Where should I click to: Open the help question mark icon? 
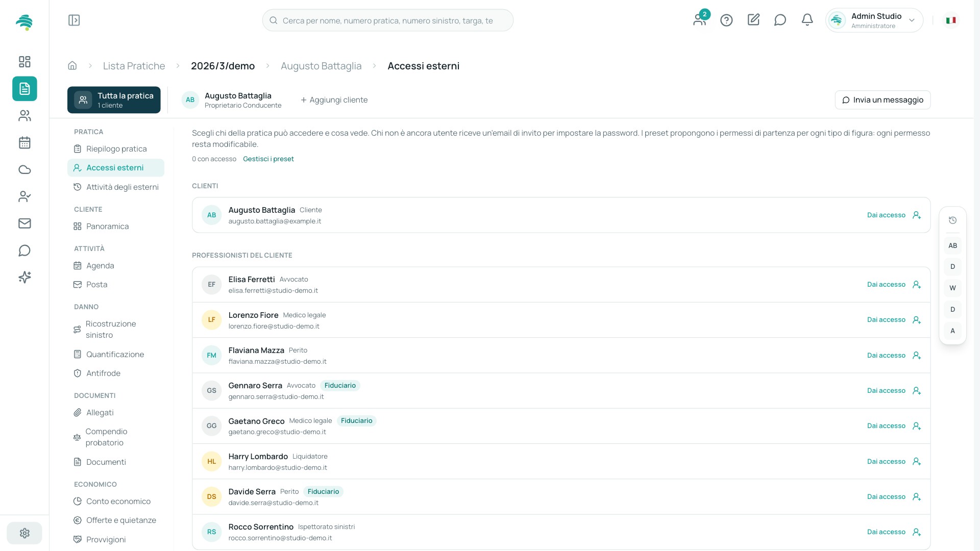[x=726, y=20]
